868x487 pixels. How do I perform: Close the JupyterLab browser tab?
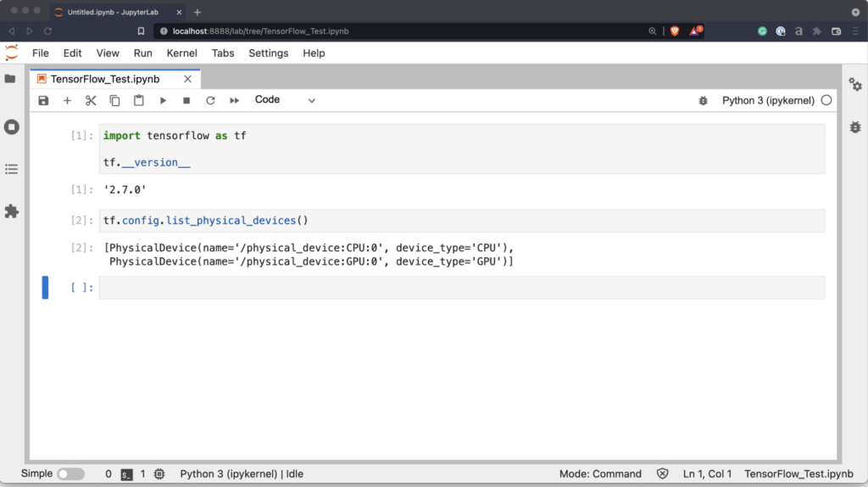pos(179,12)
